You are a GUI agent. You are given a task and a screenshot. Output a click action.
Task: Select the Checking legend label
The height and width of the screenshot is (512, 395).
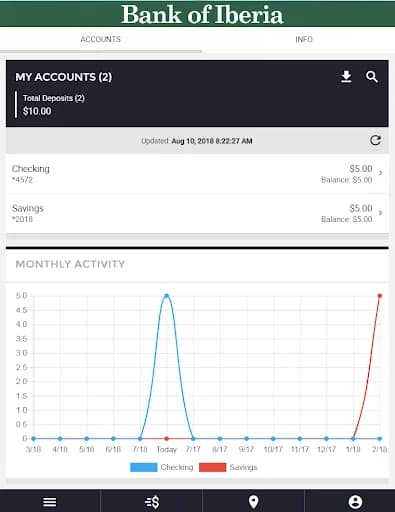click(x=177, y=467)
